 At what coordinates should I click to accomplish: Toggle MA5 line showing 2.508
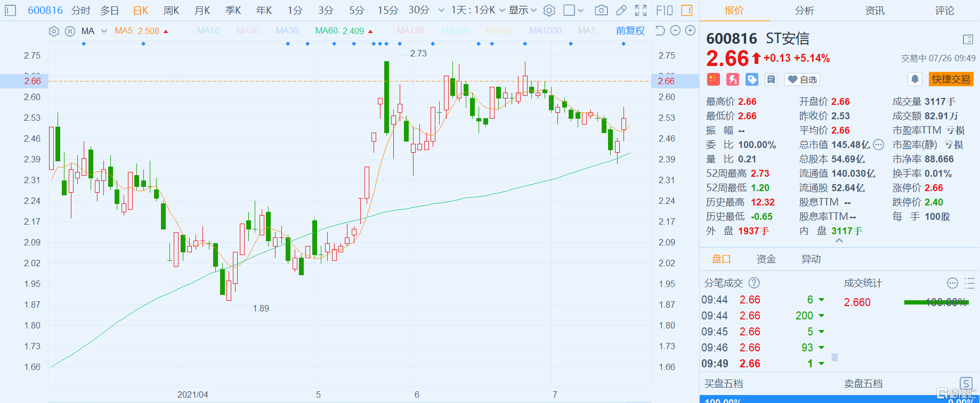click(x=141, y=31)
